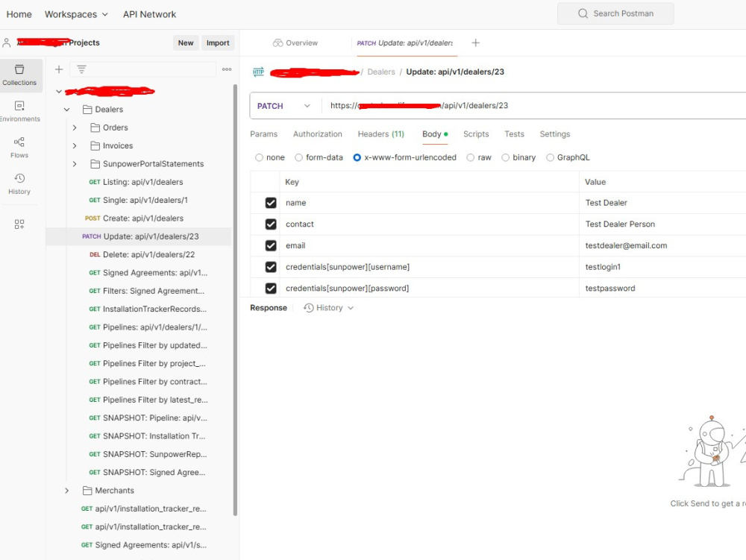Viewport: 746px width, 560px height.
Task: Click the New button
Action: coord(186,43)
